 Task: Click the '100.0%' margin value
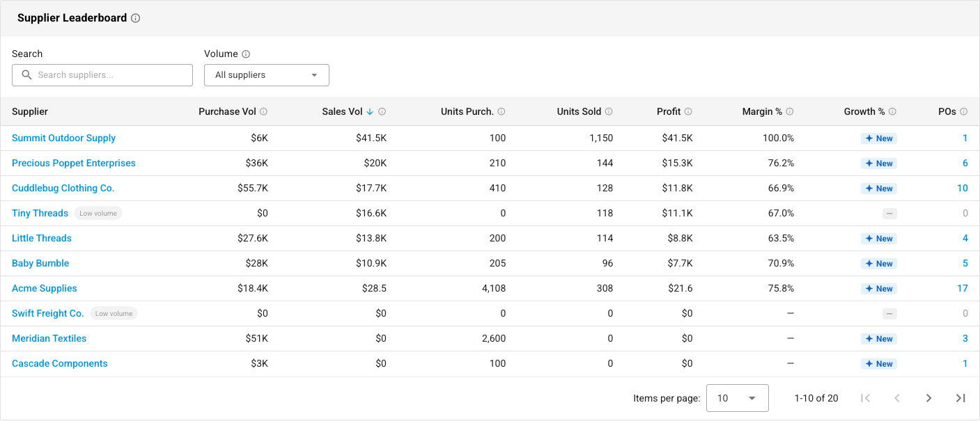click(x=779, y=138)
